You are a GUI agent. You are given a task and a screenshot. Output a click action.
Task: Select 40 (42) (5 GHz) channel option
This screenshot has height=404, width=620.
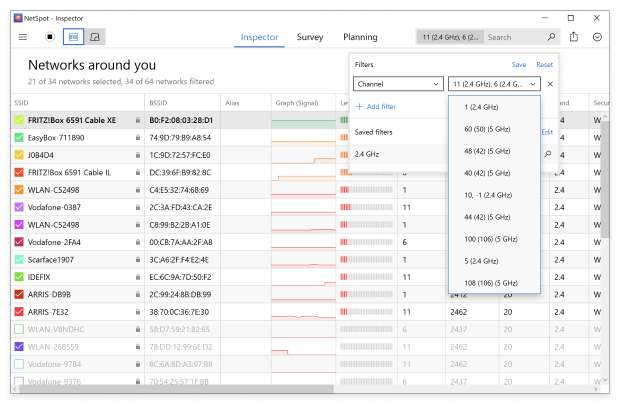tap(494, 173)
